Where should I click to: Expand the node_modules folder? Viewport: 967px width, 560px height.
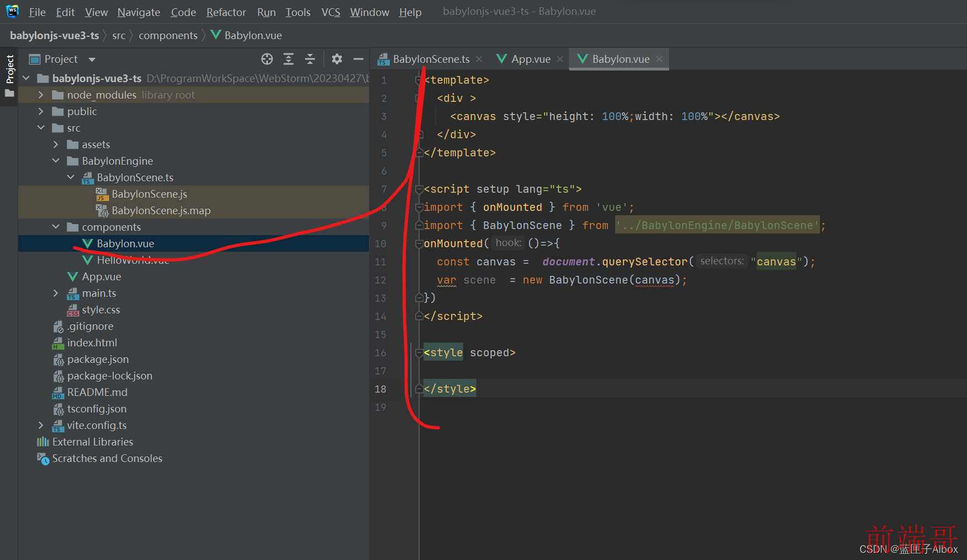coord(41,95)
